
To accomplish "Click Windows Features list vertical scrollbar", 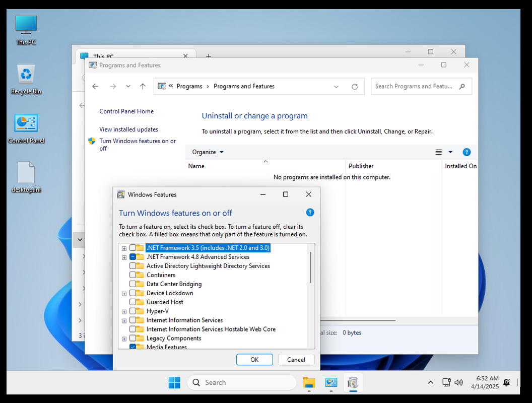I will pos(310,267).
